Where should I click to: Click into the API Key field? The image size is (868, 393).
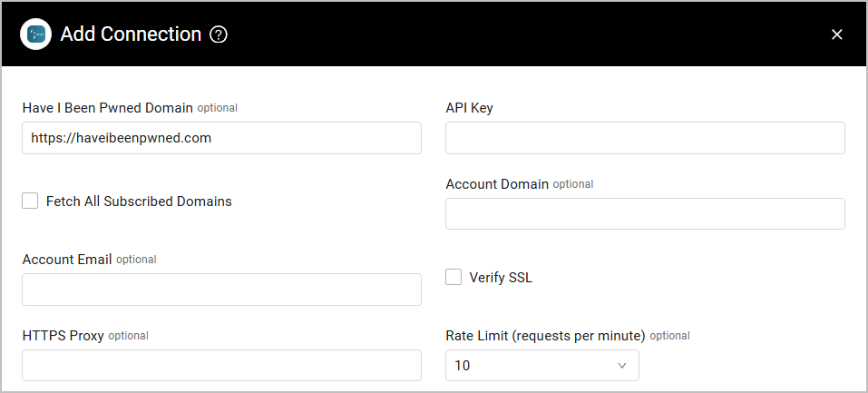click(645, 138)
